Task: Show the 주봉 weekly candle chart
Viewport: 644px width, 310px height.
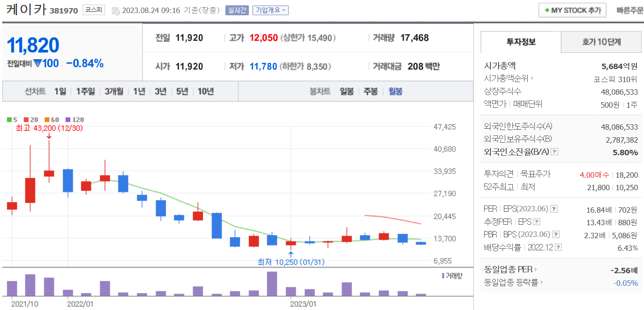Action: coord(371,92)
